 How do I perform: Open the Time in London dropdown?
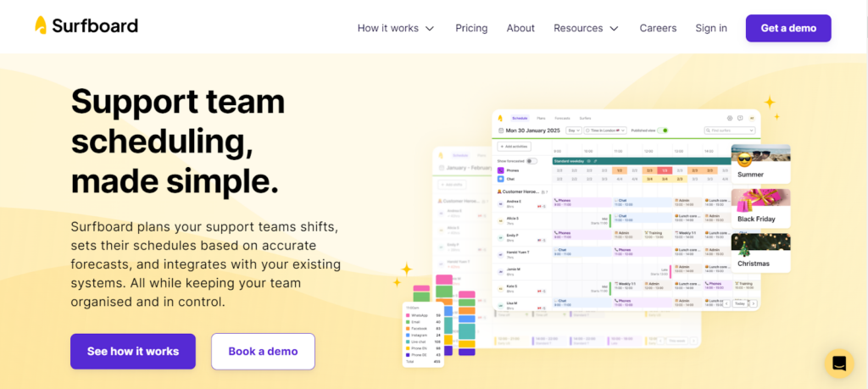[605, 131]
